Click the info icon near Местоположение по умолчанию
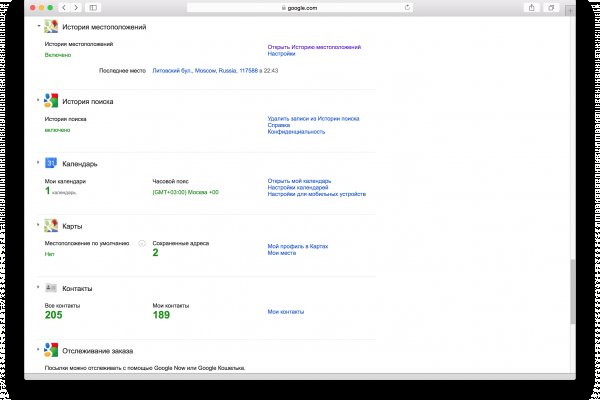The height and width of the screenshot is (400, 600). (141, 243)
